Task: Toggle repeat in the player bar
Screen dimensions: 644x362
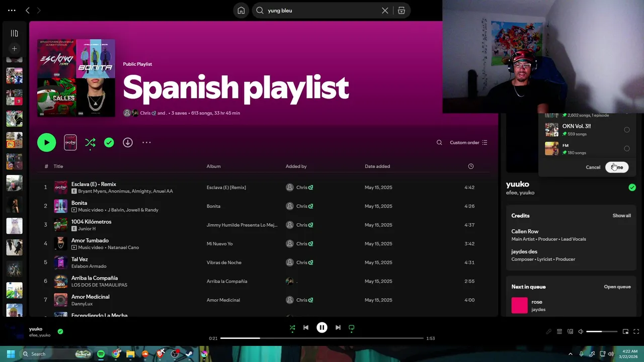Action: [352, 328]
